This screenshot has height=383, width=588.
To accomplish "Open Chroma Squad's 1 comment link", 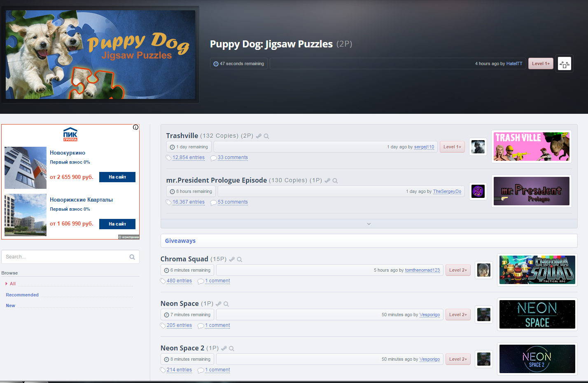I will 217,281.
